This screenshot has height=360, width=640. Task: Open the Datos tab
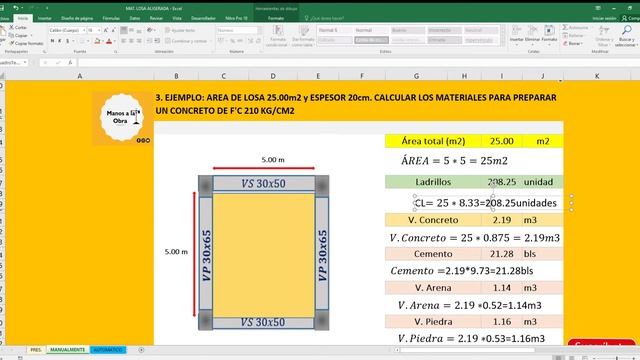point(135,18)
